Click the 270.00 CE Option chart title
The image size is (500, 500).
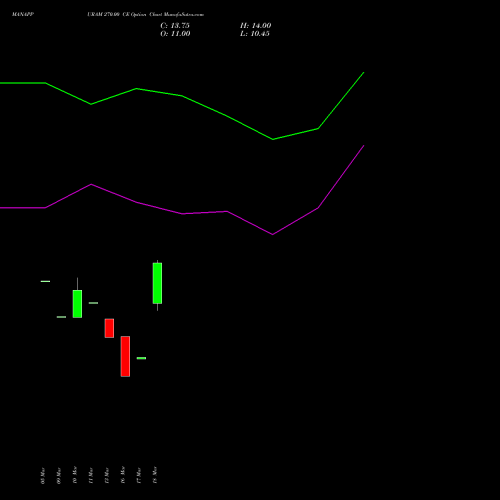click(145, 15)
